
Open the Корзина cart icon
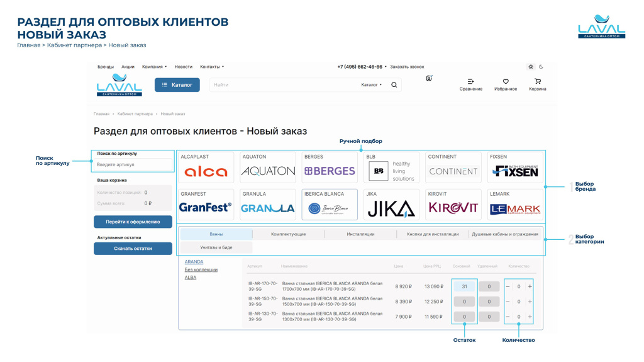tap(537, 81)
